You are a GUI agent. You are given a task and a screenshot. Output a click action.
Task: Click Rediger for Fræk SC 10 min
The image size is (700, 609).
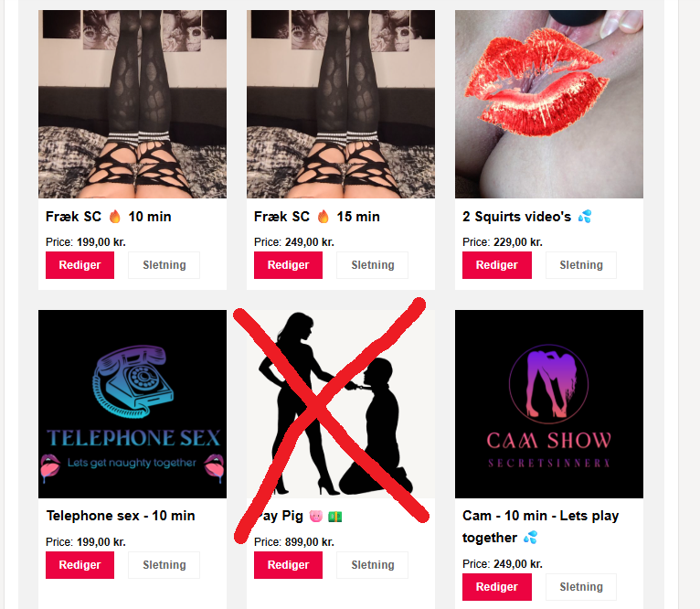[80, 265]
